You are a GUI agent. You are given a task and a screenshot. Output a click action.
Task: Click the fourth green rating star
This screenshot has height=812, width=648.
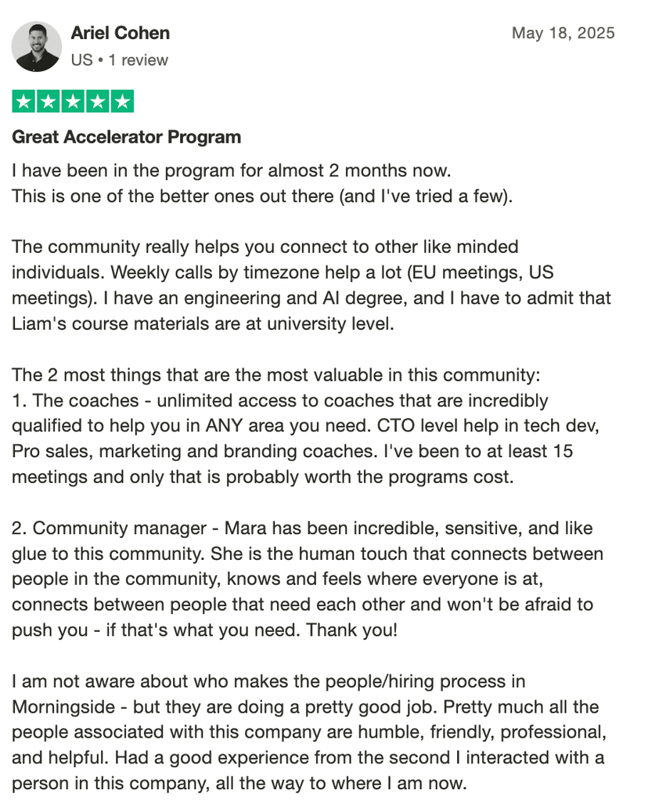[x=98, y=101]
